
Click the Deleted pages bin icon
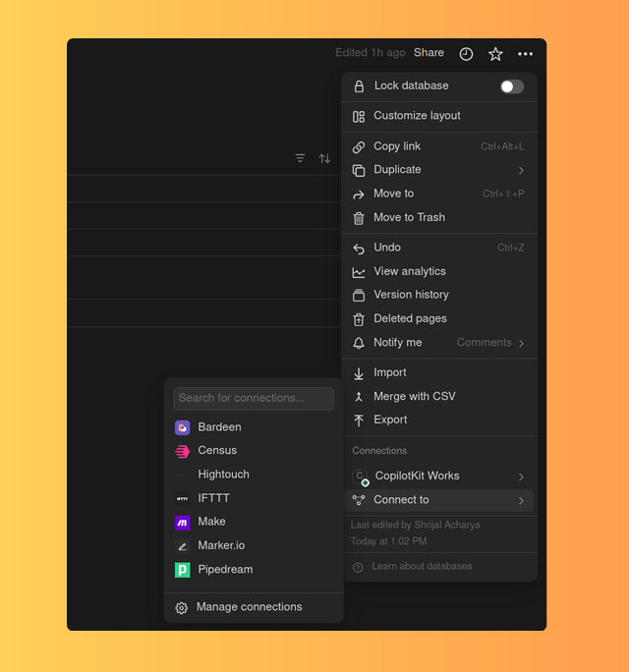pos(359,319)
